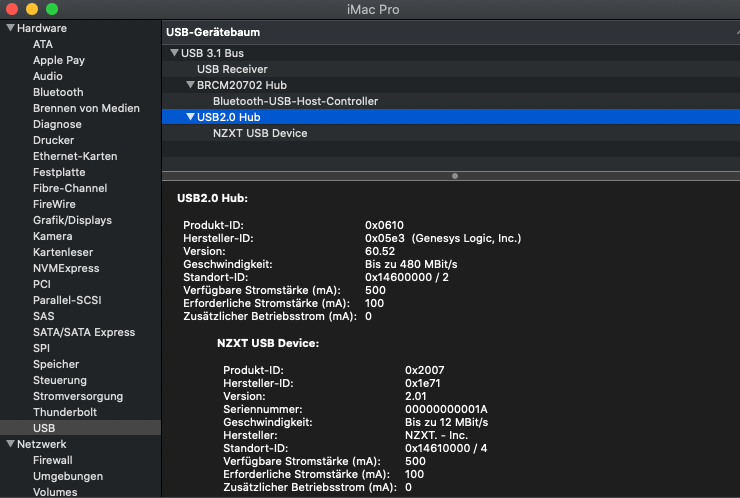
Task: Open Firewall under Netzwerk
Action: [53, 460]
